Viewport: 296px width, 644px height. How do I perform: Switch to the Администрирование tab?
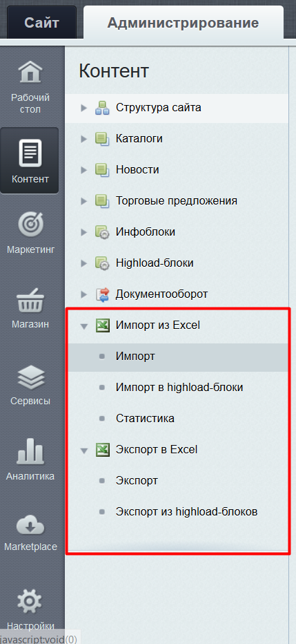point(184,23)
